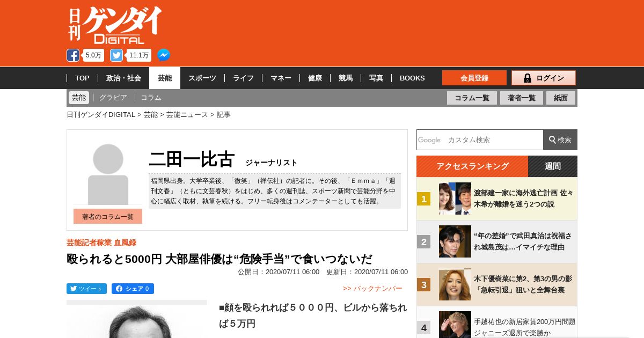Click the Twitter 11.1万 count bubble
The image size is (644, 338).
point(139,55)
